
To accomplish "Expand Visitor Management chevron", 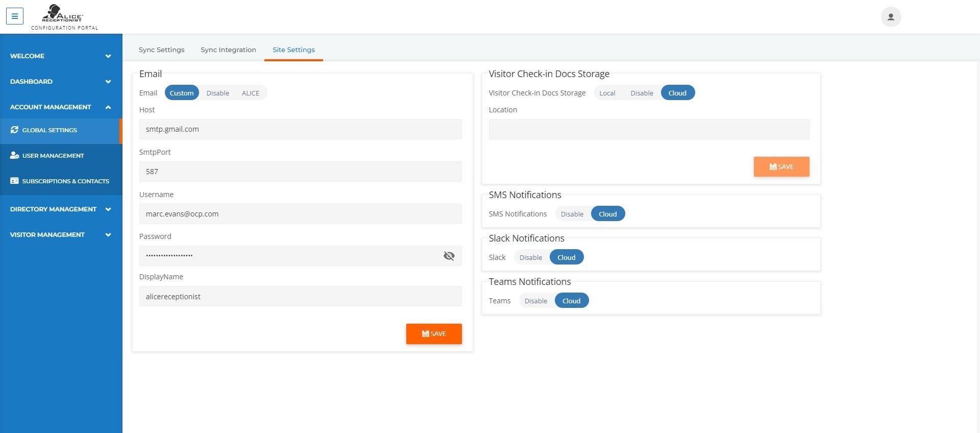I will (x=108, y=235).
